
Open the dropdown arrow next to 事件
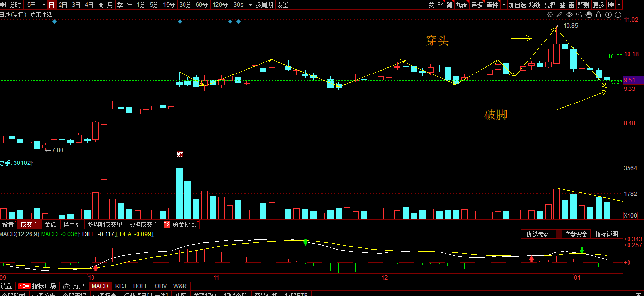504,5
